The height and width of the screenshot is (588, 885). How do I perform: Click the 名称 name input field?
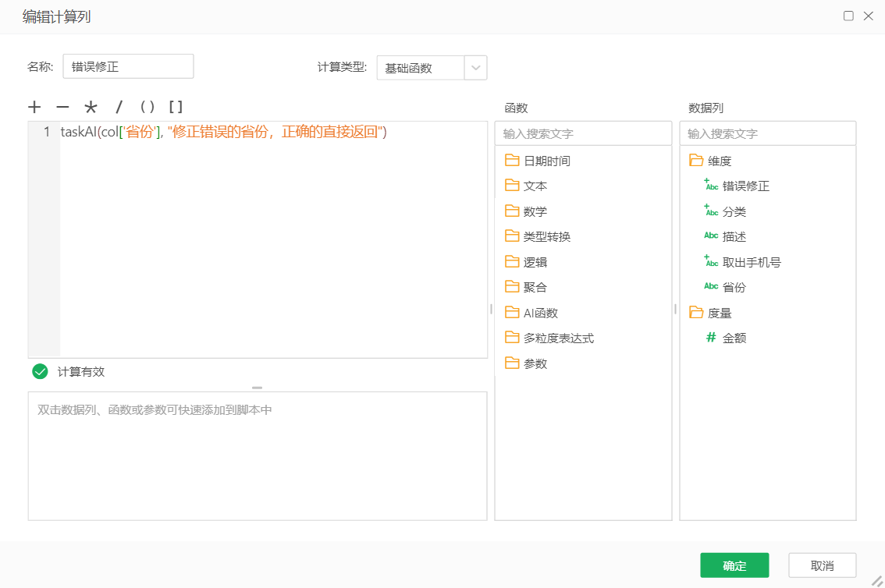127,66
